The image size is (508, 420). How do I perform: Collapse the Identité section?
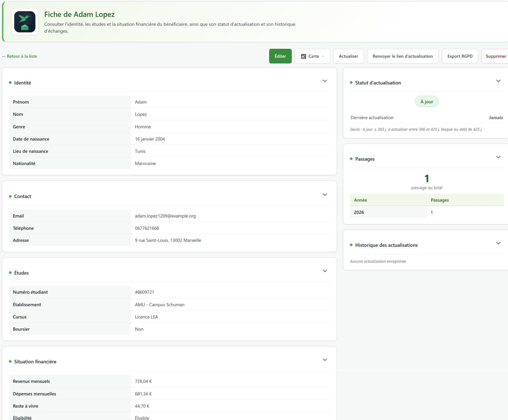point(325,81)
